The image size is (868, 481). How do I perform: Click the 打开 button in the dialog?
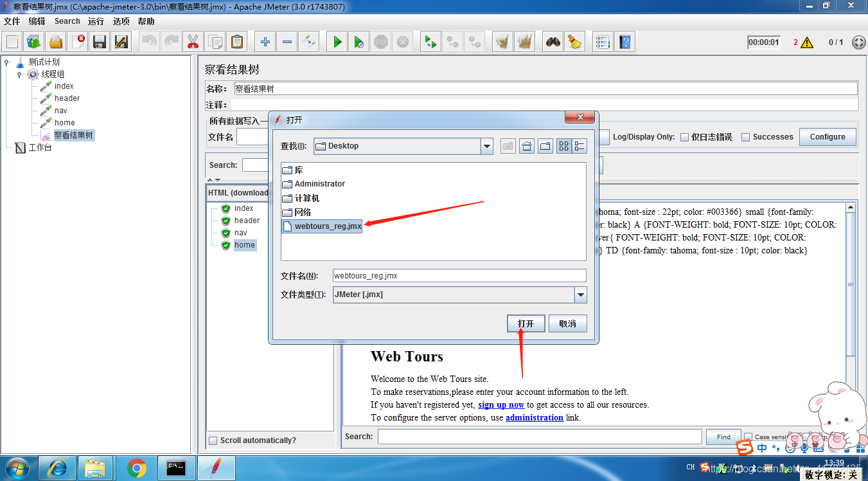coord(526,323)
